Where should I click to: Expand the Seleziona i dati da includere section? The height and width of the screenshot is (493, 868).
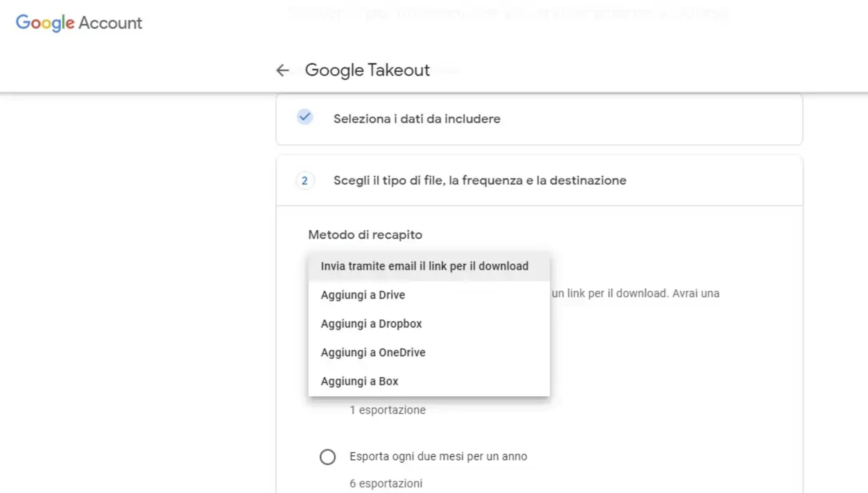tap(417, 119)
